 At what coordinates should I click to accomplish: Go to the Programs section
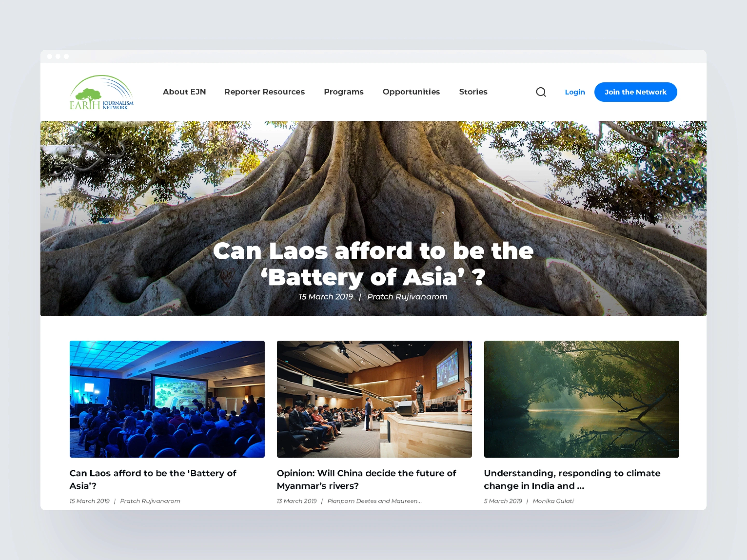[343, 92]
